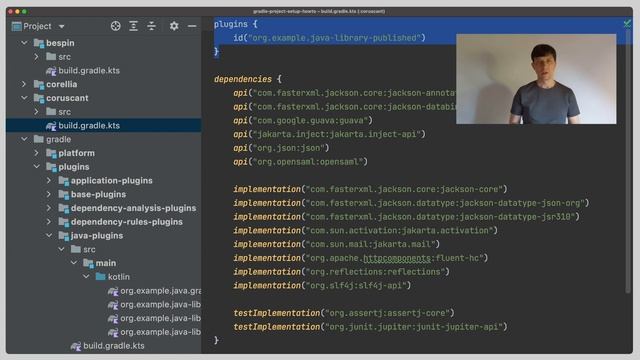Click the "org.opensaml:opensaml" api line
Screen dimensions: 640x360
click(x=300, y=162)
